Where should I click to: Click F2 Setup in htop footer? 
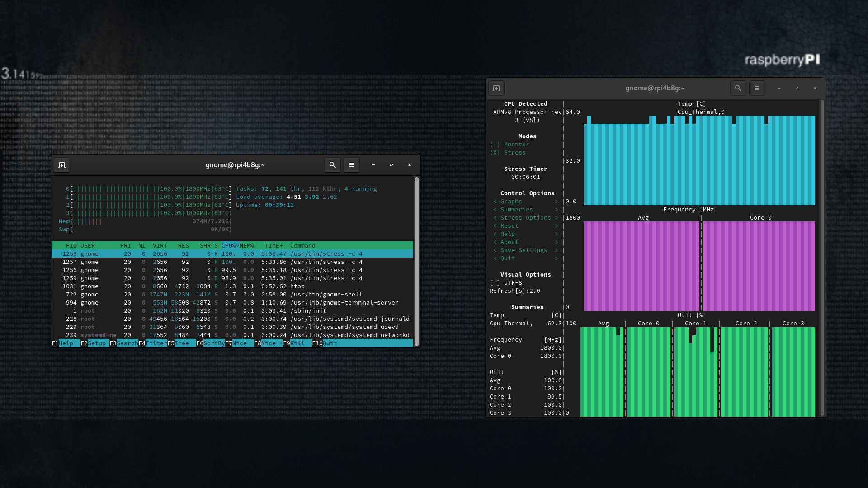pyautogui.click(x=95, y=343)
